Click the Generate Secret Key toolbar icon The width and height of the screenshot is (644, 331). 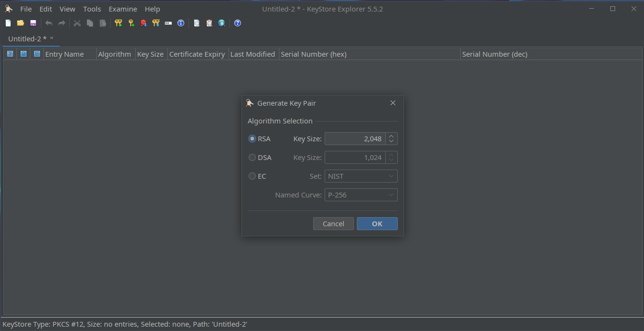[131, 23]
